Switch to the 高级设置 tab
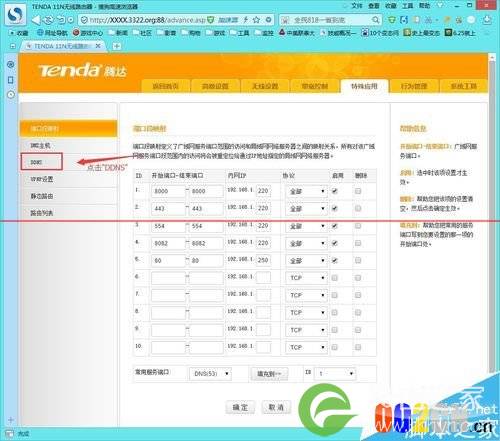Viewport: 500px width, 441px height. point(215,86)
